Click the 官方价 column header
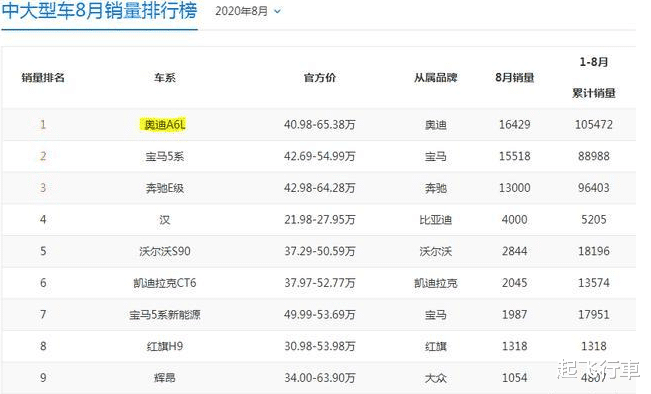 pos(320,78)
